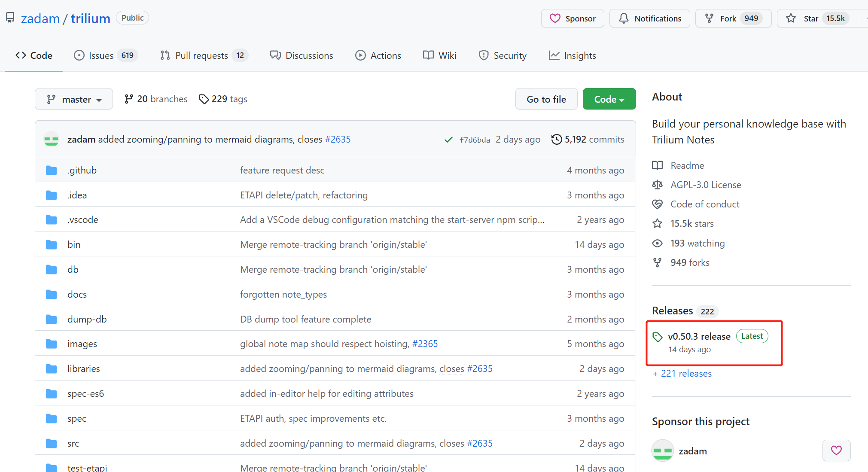The height and width of the screenshot is (472, 868).
Task: Expand the green Code dropdown button
Action: (609, 99)
